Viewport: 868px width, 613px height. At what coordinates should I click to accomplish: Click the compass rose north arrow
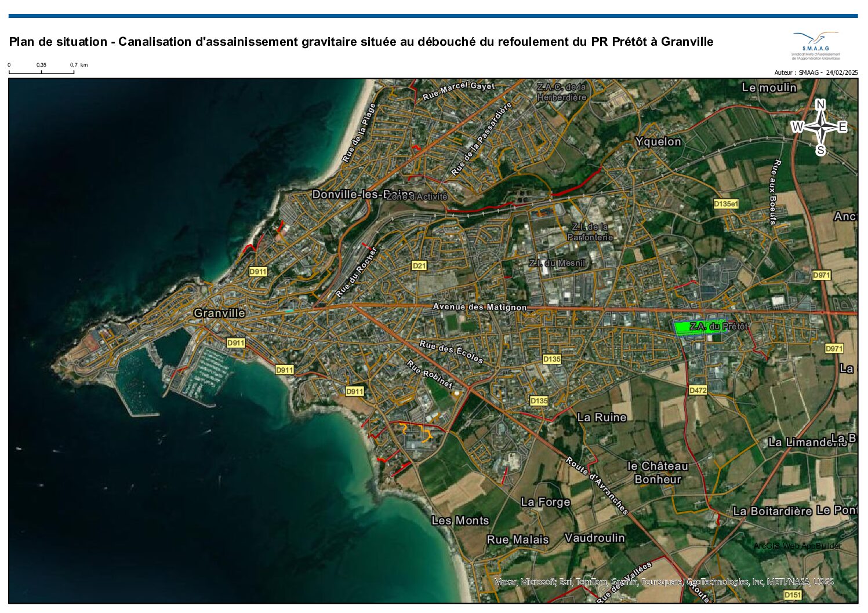click(x=820, y=127)
